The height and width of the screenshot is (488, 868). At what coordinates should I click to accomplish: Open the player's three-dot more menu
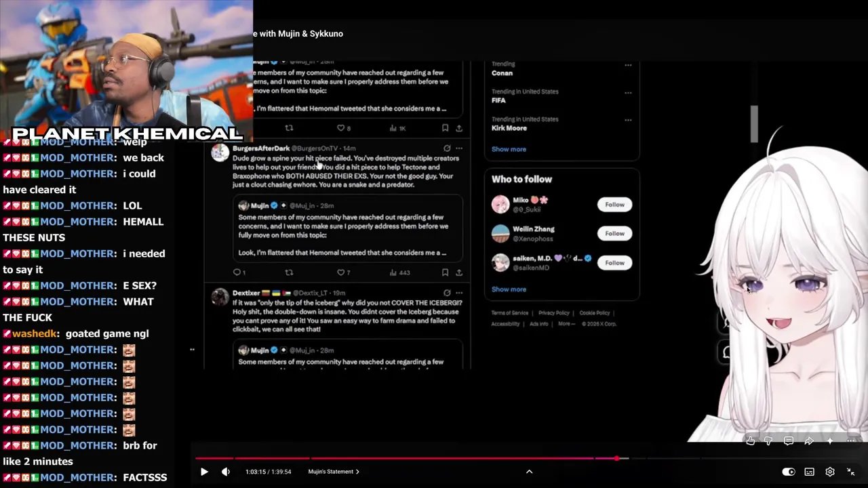pyautogui.click(x=851, y=441)
